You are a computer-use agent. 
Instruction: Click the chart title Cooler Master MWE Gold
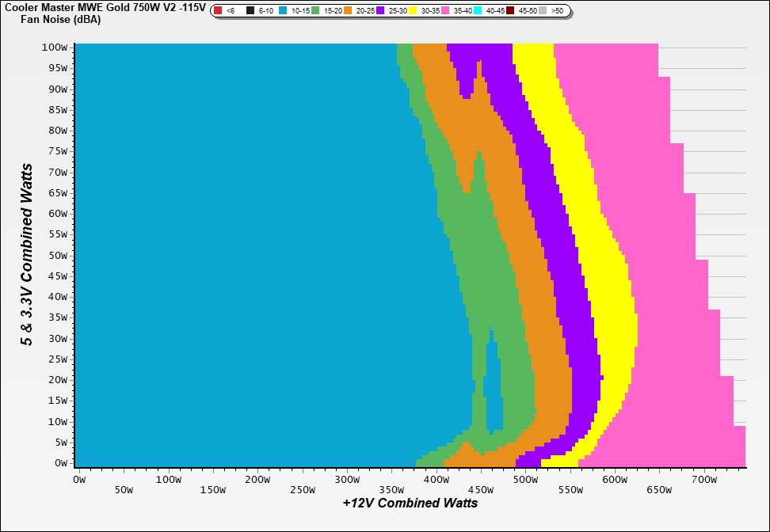coord(104,7)
